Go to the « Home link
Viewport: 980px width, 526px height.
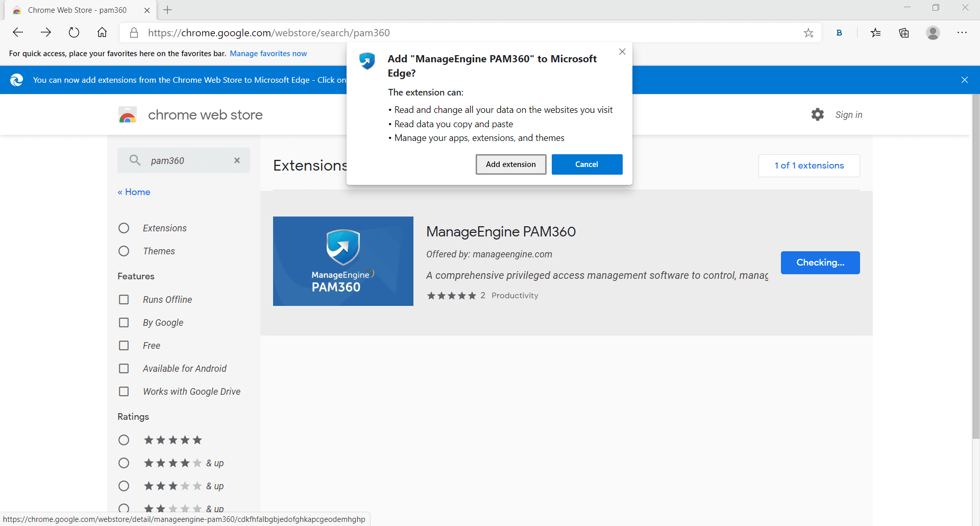134,192
